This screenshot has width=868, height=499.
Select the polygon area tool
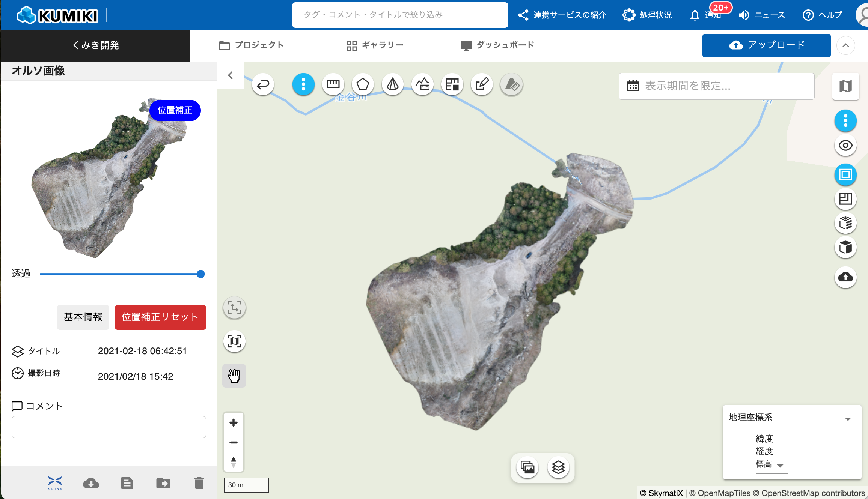tap(363, 84)
